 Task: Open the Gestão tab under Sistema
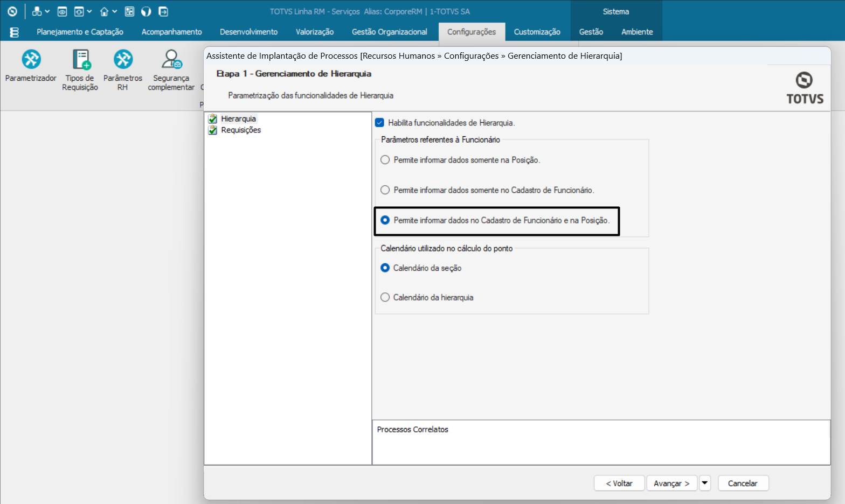591,32
